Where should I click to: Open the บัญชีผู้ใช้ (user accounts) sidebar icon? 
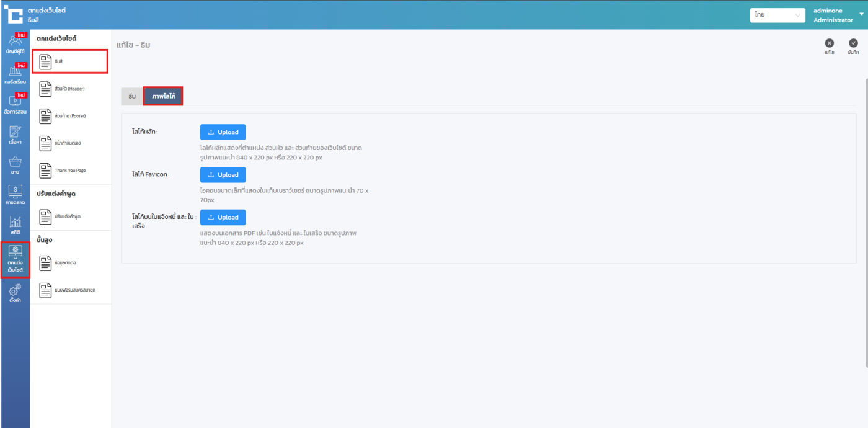(15, 44)
